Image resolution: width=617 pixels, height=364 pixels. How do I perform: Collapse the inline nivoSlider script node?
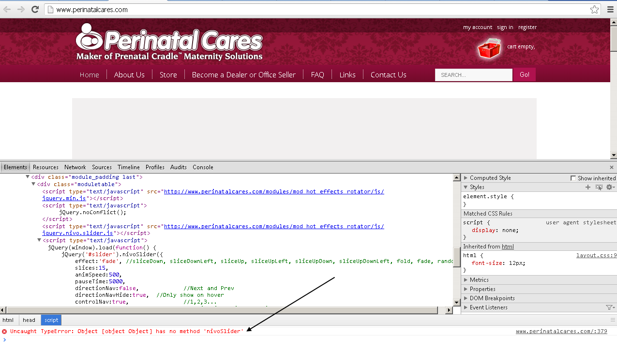tap(40, 240)
